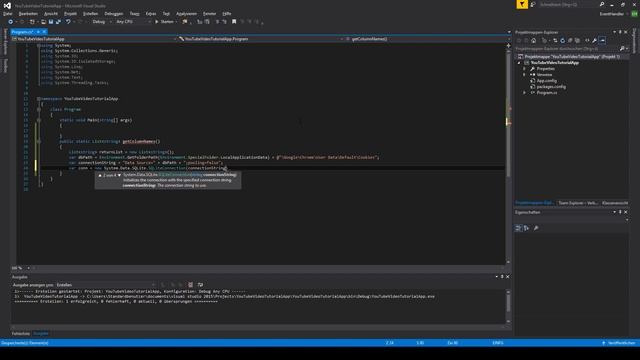Switch to the Team Explorer tab
Viewport: 640px width, 360px height.
[x=578, y=203]
